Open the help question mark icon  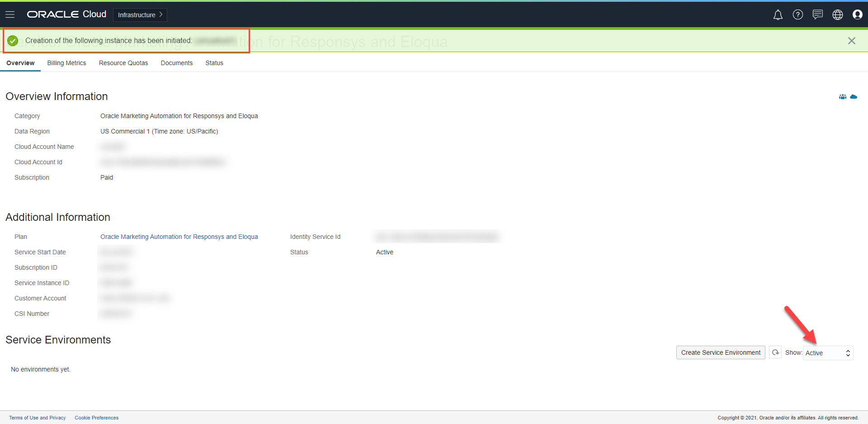click(x=797, y=15)
